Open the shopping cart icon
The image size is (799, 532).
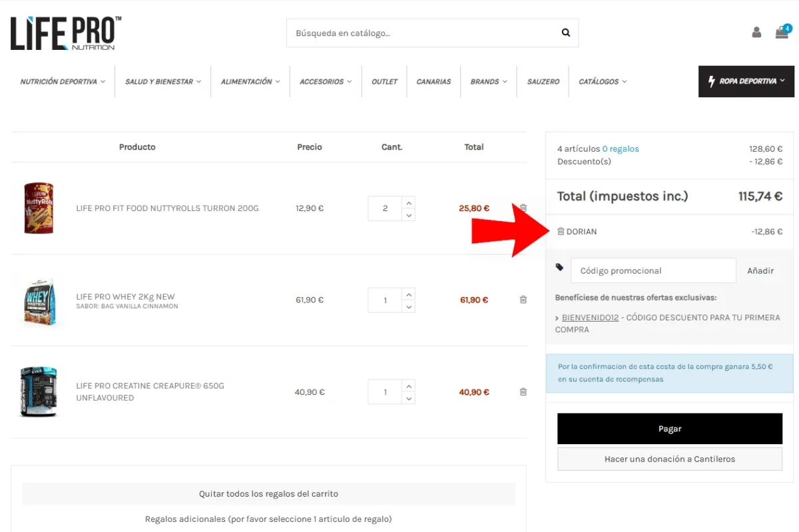pos(782,32)
